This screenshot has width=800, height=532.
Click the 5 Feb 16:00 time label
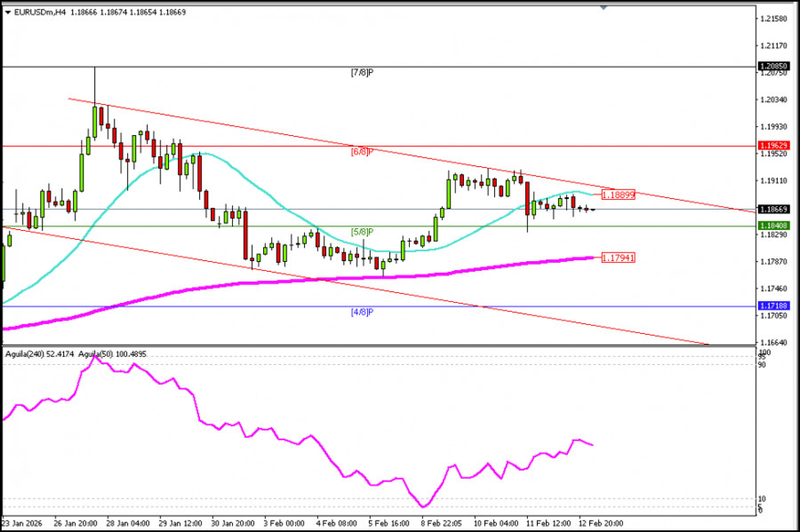coord(388,523)
